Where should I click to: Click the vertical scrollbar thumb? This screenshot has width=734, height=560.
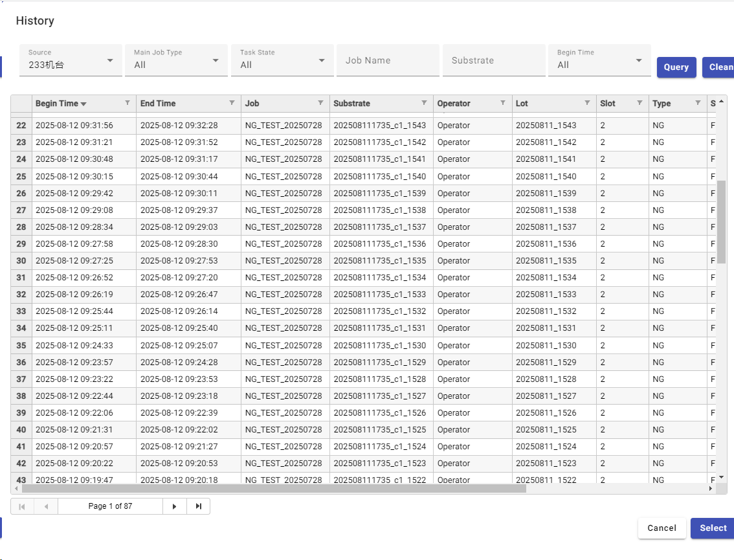[x=721, y=221]
